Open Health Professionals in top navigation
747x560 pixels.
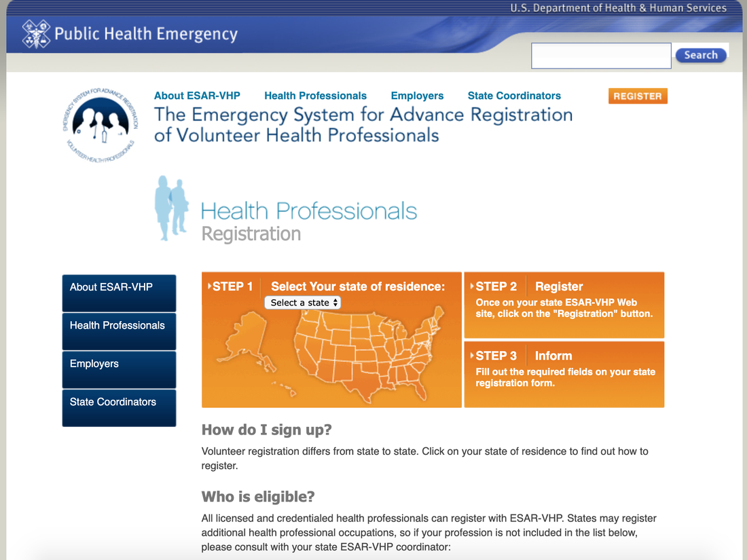coord(315,96)
